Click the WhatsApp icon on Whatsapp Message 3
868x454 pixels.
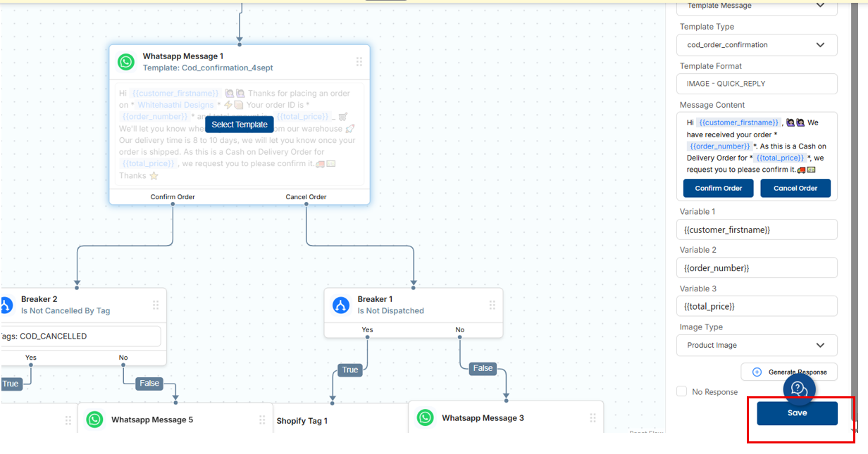[x=425, y=418]
